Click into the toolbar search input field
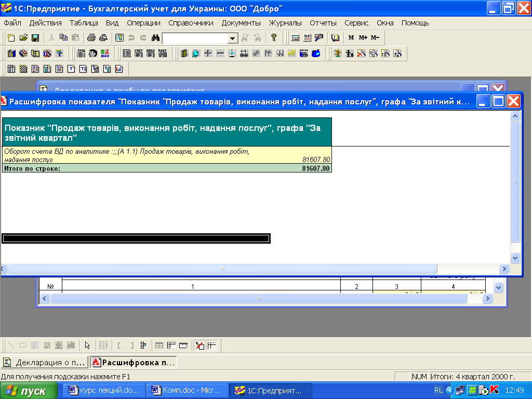The height and width of the screenshot is (399, 532). pyautogui.click(x=195, y=38)
